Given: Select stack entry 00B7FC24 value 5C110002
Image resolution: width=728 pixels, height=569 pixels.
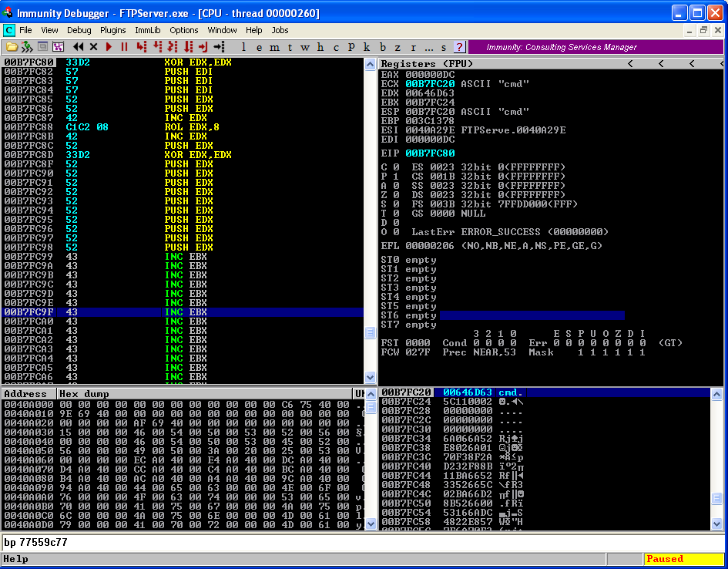Looking at the screenshot, I should (x=545, y=402).
